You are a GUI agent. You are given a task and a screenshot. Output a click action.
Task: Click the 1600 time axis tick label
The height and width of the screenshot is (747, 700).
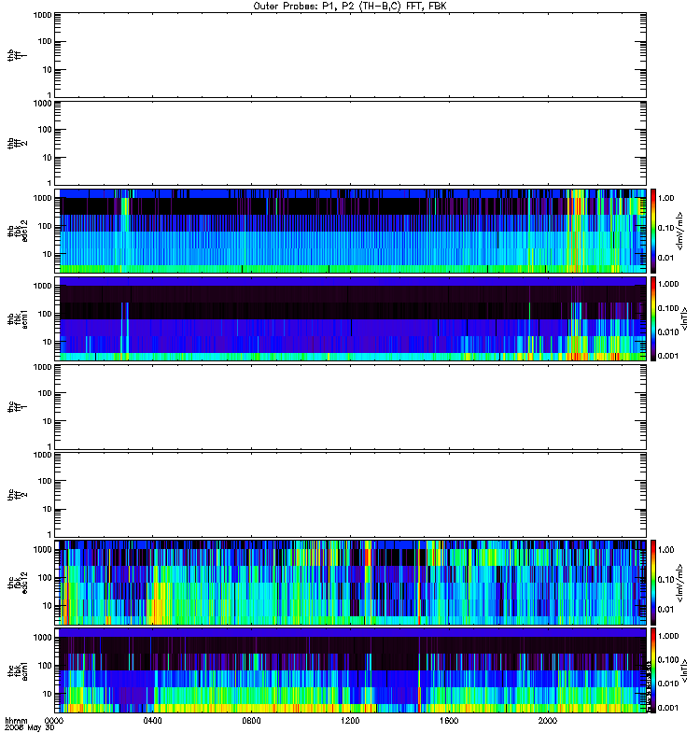[449, 721]
